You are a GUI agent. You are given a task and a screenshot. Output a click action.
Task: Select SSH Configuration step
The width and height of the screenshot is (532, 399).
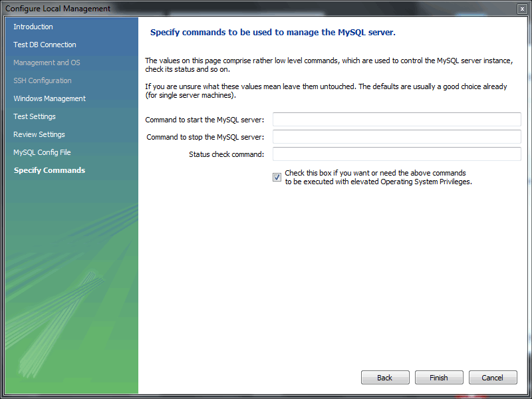pos(42,80)
